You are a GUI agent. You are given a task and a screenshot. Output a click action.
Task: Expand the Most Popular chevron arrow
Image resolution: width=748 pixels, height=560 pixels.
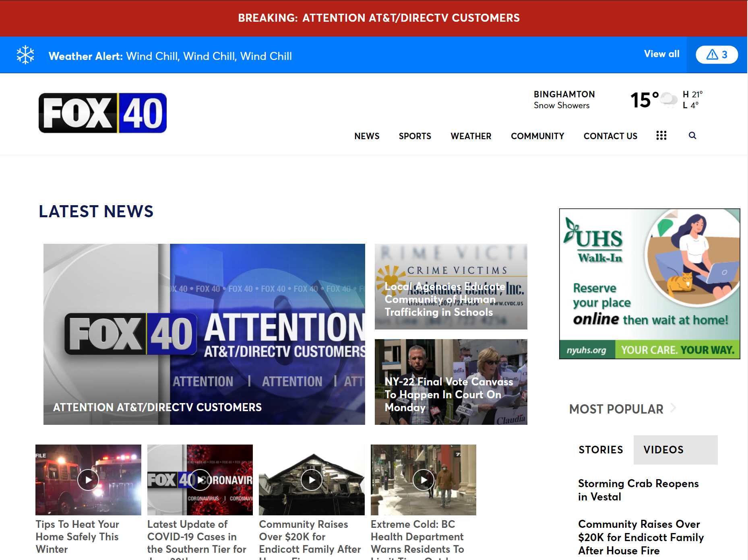(673, 408)
